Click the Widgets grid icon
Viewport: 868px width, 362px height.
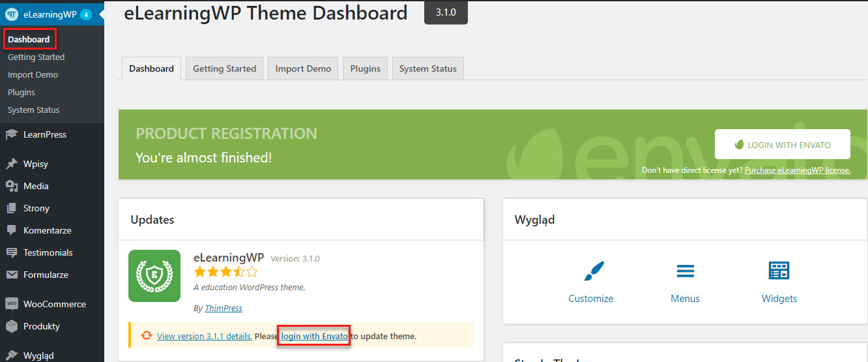coord(779,271)
